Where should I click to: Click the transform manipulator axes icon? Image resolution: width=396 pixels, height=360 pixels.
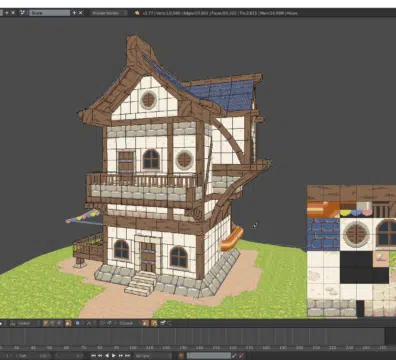click(45, 323)
